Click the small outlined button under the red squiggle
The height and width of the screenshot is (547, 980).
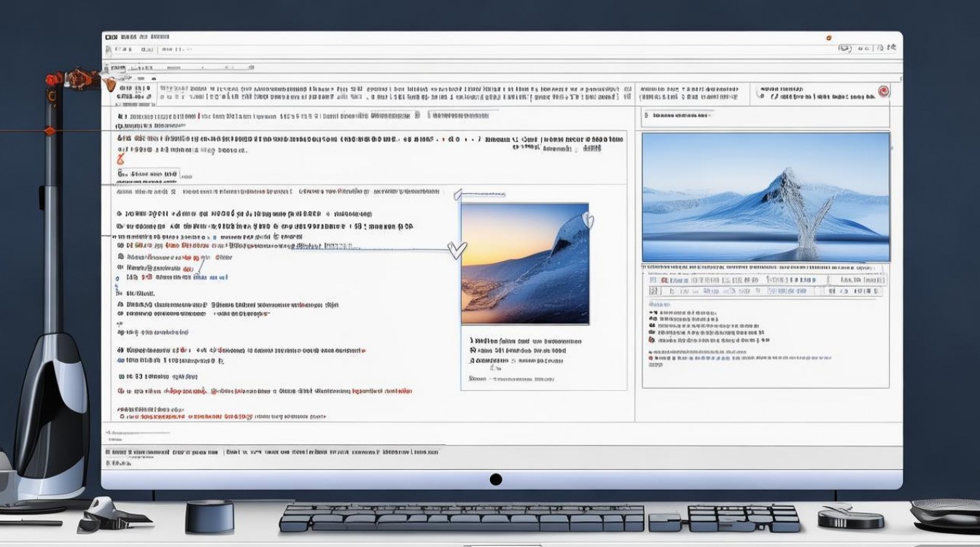(148, 174)
